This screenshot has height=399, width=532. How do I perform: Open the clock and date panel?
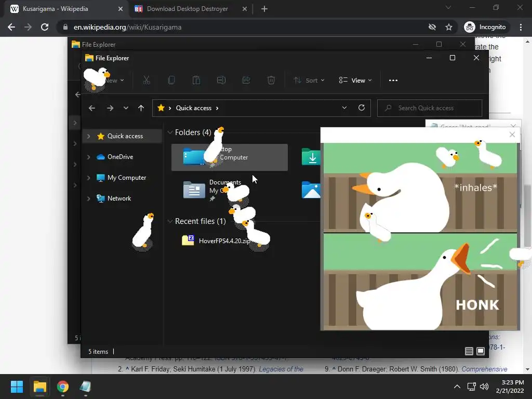[510, 387]
